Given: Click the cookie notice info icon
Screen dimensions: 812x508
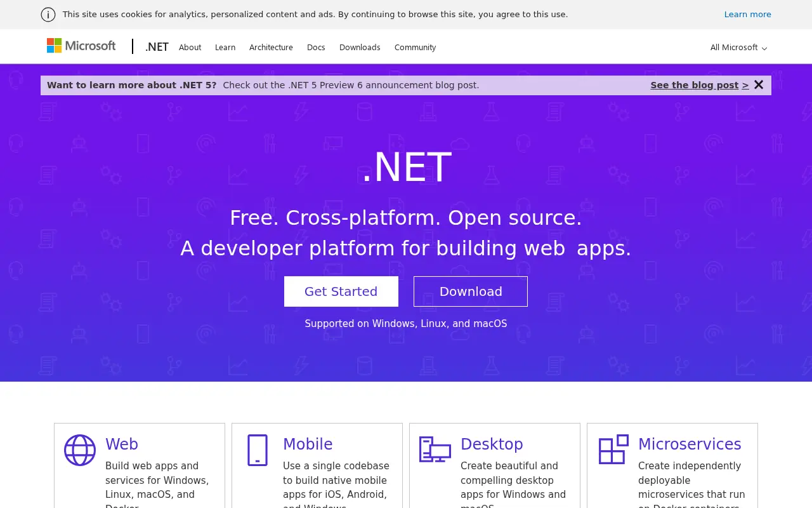Looking at the screenshot, I should tap(48, 15).
